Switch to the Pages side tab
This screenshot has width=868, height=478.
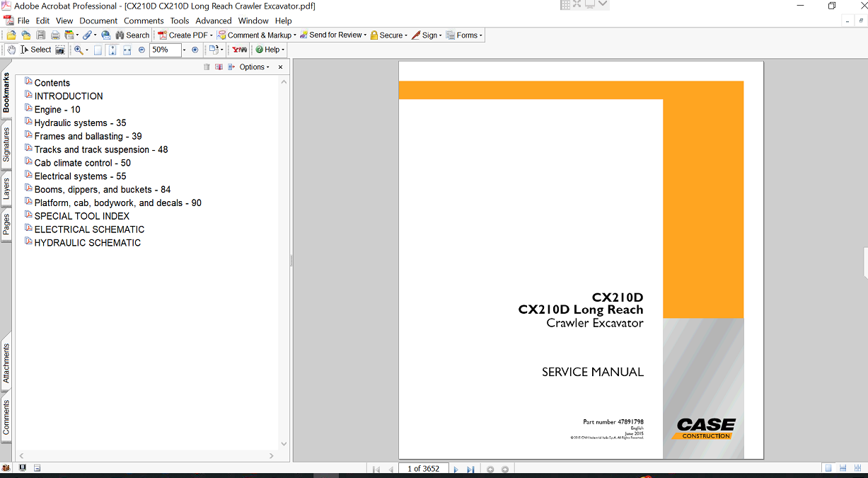tap(6, 224)
